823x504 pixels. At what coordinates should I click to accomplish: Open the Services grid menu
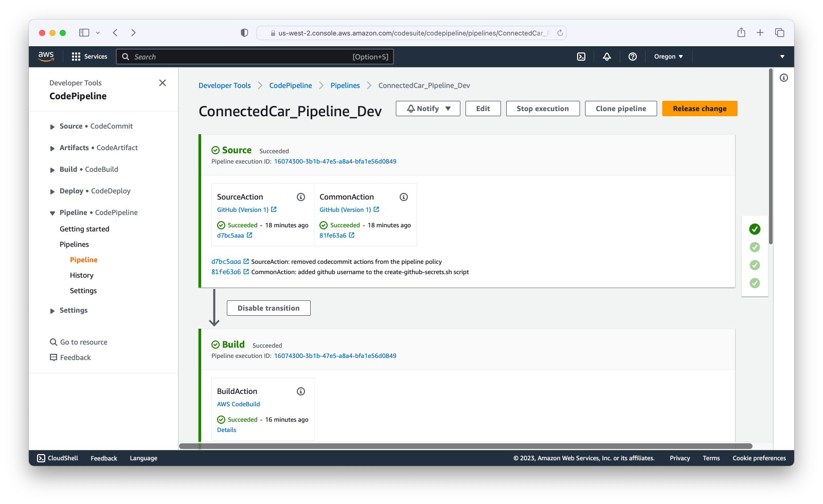(x=90, y=57)
